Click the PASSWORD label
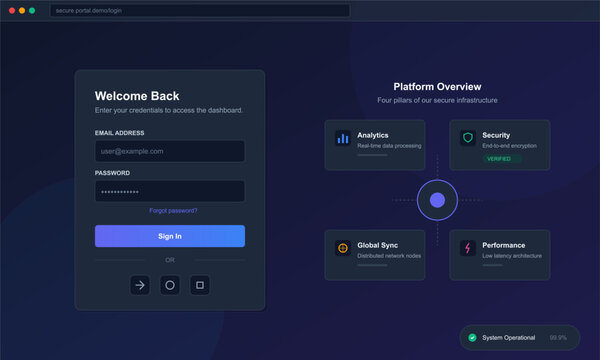Screen dimensions: 600x360 click(x=112, y=173)
